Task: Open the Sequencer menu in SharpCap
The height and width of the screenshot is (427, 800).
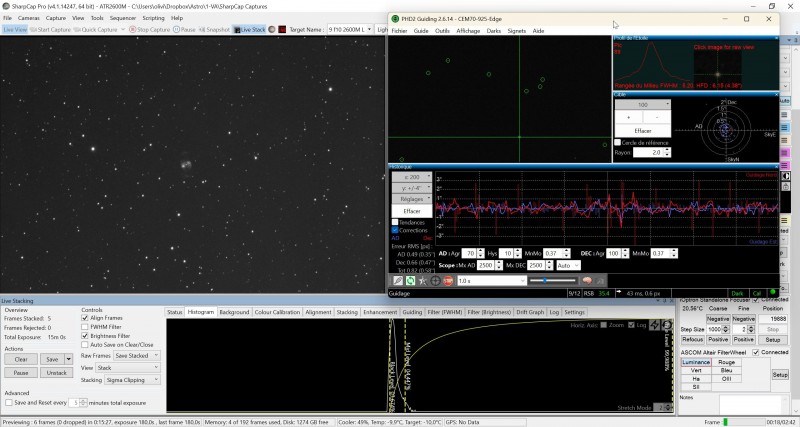Action: [x=123, y=18]
